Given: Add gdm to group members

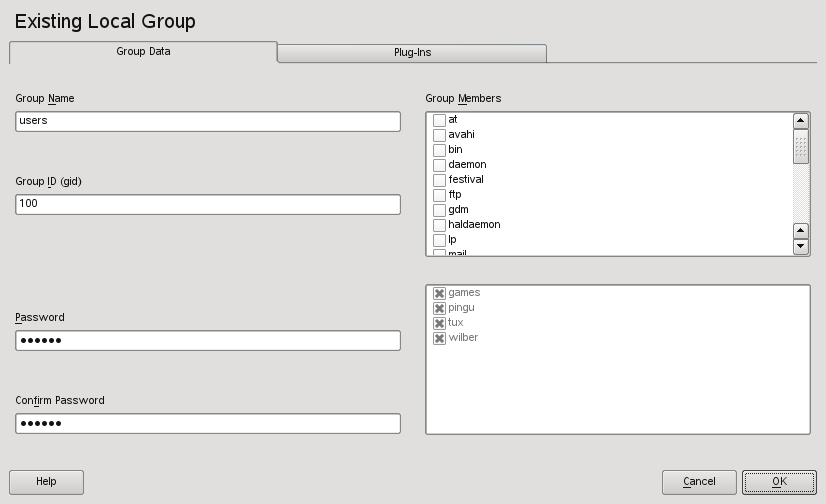Looking at the screenshot, I should (439, 210).
